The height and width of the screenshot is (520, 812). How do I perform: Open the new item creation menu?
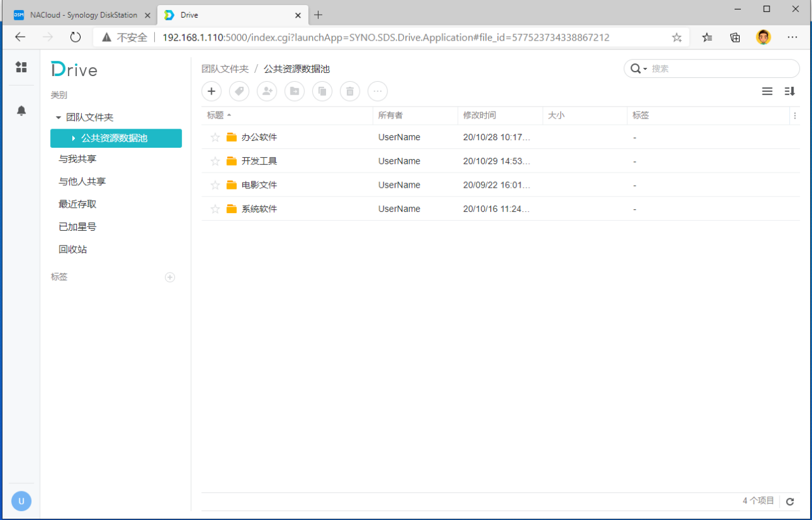coord(211,91)
